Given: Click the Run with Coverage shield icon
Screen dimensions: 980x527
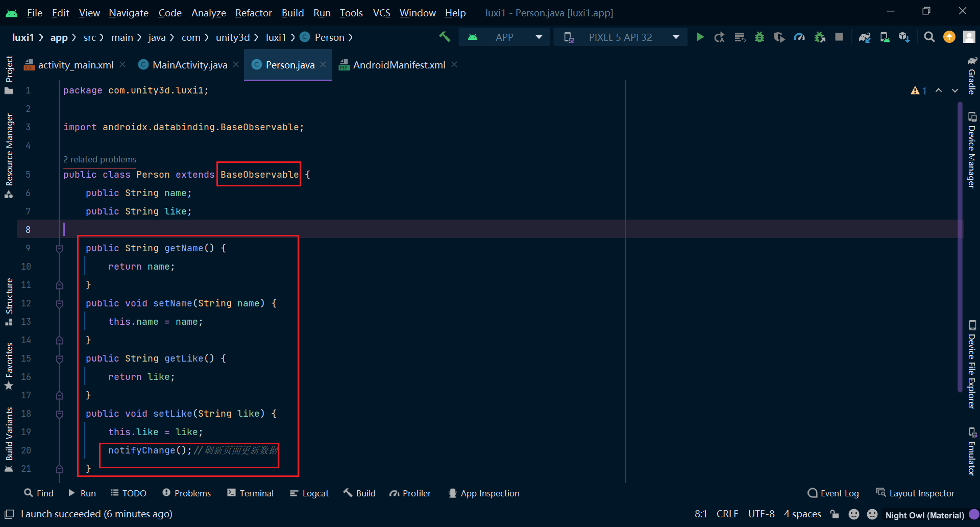Looking at the screenshot, I should point(779,37).
